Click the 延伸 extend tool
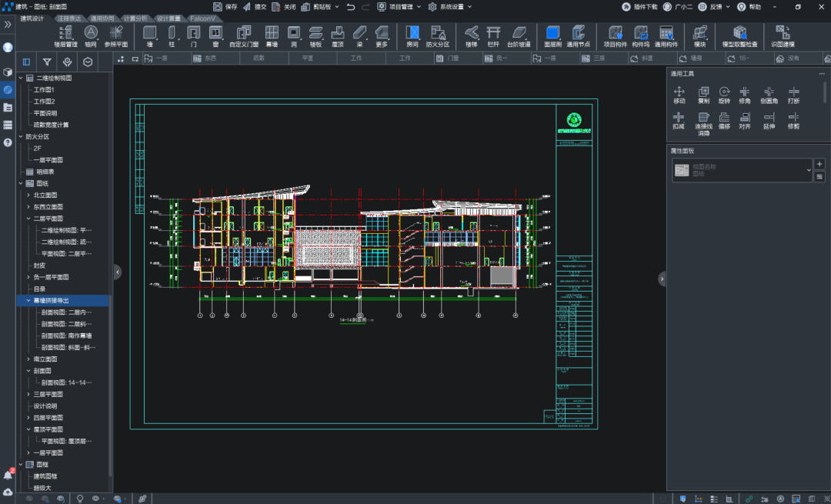This screenshot has width=831, height=504. coord(769,121)
